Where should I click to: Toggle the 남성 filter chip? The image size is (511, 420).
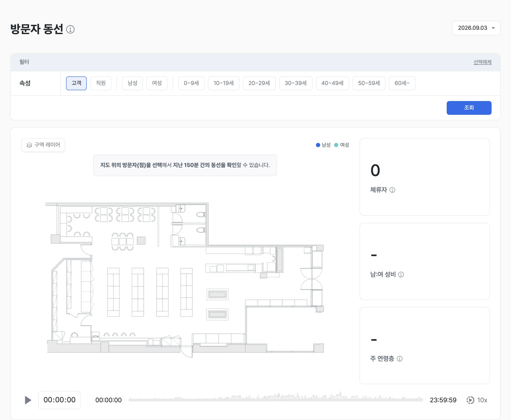coord(132,83)
